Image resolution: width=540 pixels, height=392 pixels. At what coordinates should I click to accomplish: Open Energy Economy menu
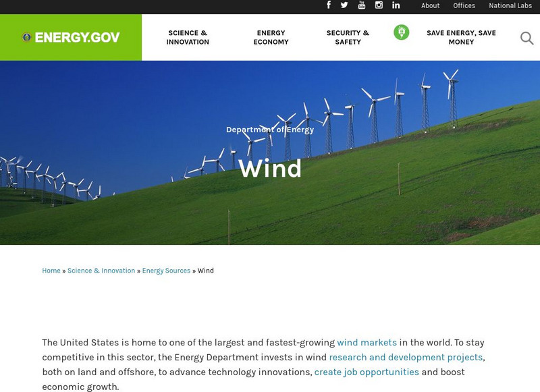tap(271, 37)
